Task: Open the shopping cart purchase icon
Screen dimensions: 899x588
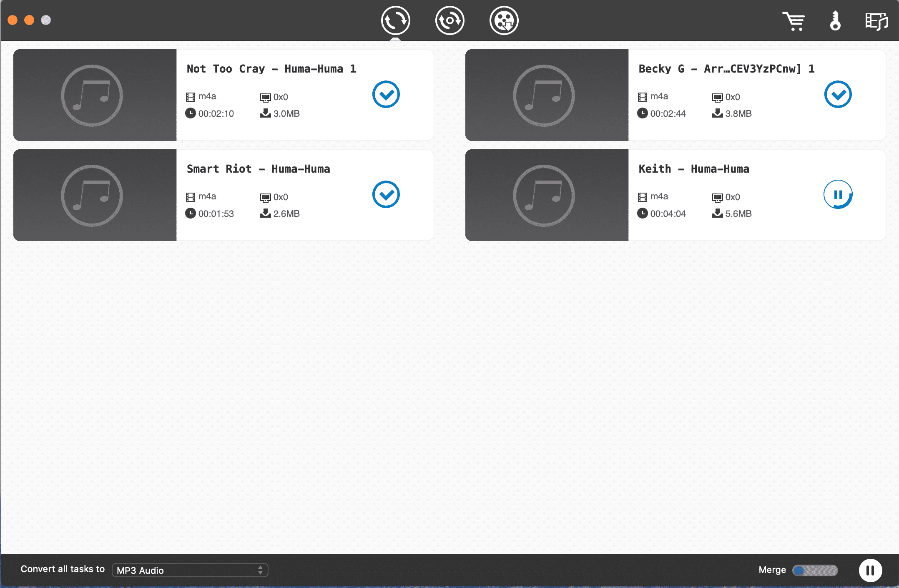Action: (793, 21)
